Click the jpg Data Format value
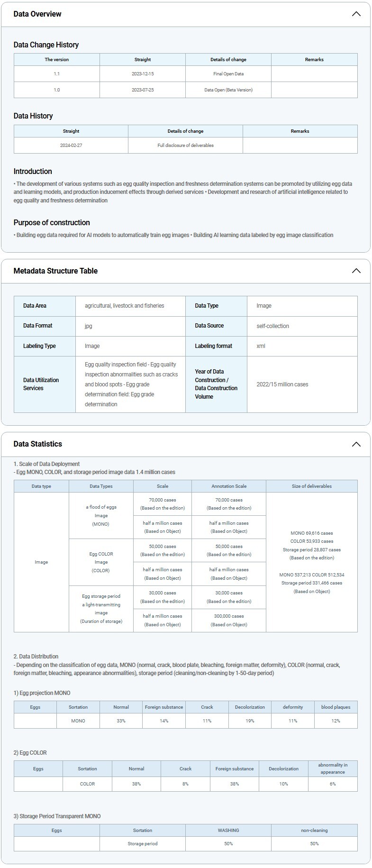 pyautogui.click(x=89, y=326)
